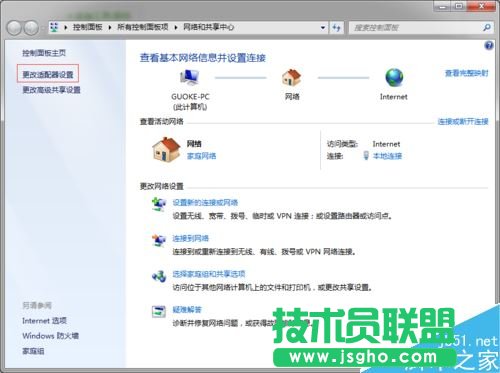Click 连接到网络 link
500x373 pixels.
[190, 238]
